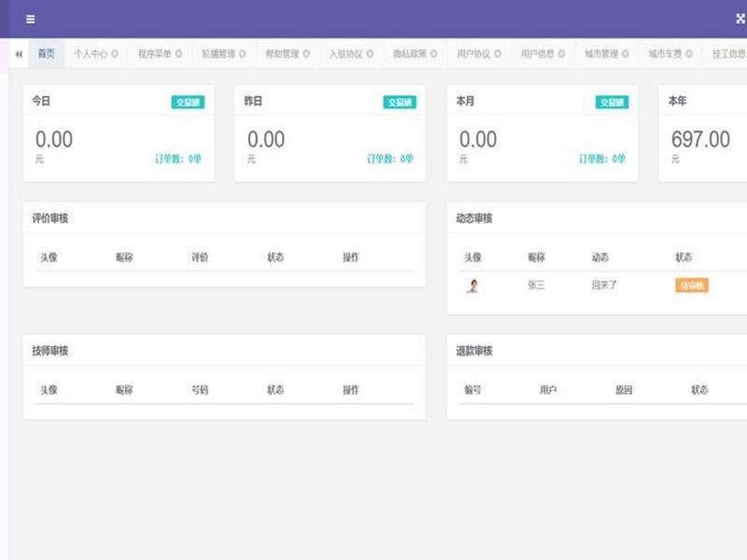Screen dimensions: 747x560
Task: Click the 订单数 link on the 昨日 card
Action: [390, 159]
